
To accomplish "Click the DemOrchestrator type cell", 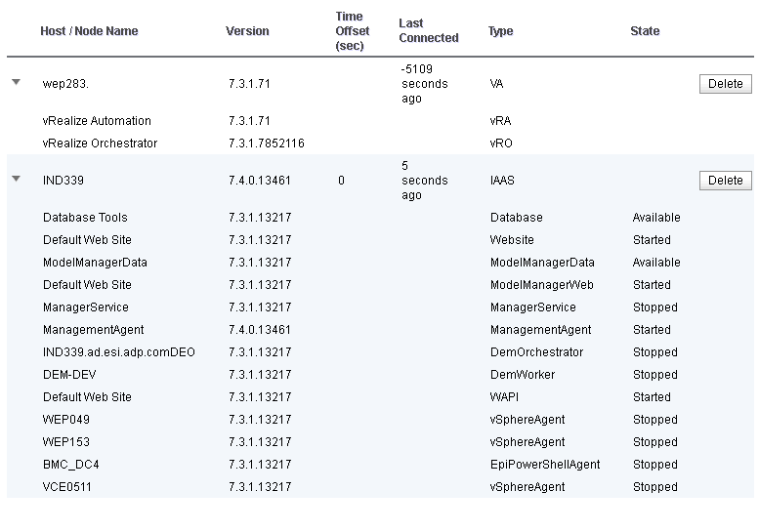I will pyautogui.click(x=536, y=352).
